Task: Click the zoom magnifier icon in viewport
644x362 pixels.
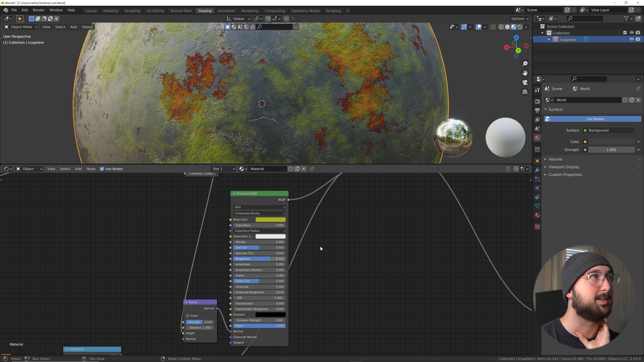Action: coord(525,64)
